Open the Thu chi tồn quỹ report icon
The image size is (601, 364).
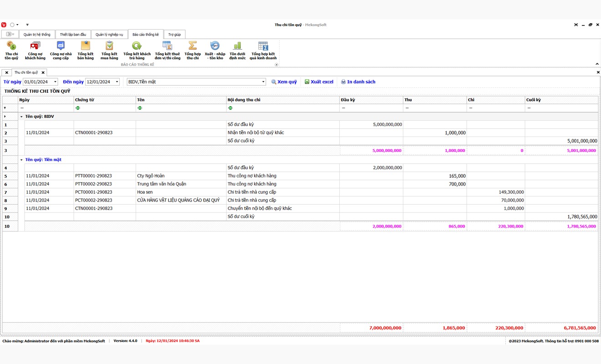pos(11,50)
